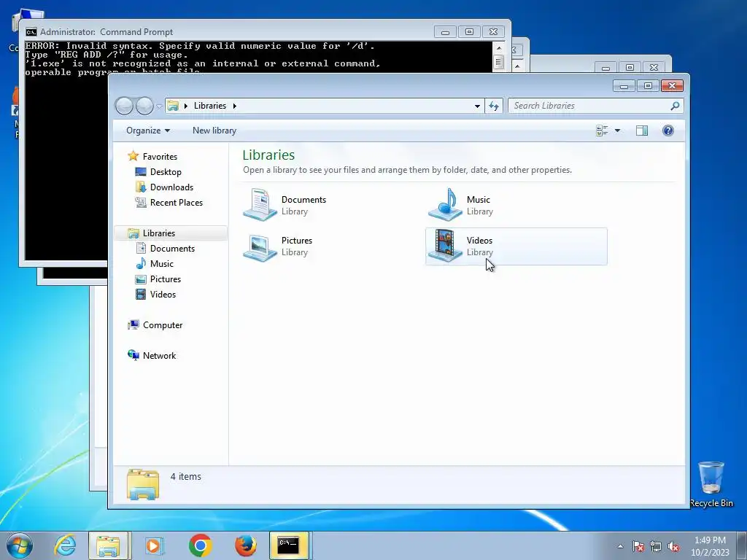Click the library folder icon in address bar
This screenshot has width=747, height=560.
pos(173,106)
